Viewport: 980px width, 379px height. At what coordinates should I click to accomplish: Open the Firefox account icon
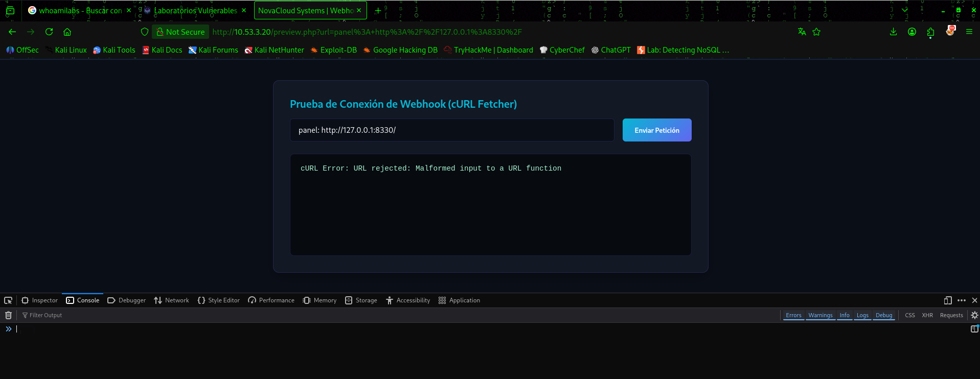(911, 32)
